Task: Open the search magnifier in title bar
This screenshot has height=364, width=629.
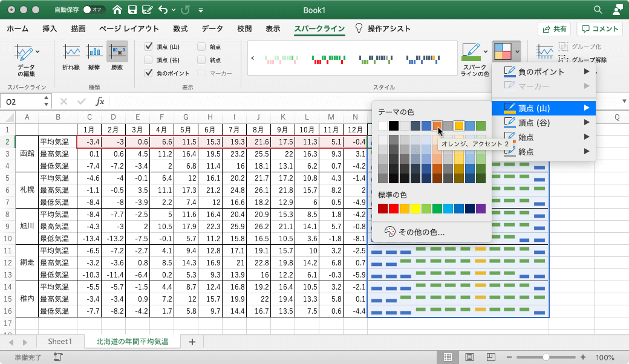Action: pyautogui.click(x=598, y=10)
